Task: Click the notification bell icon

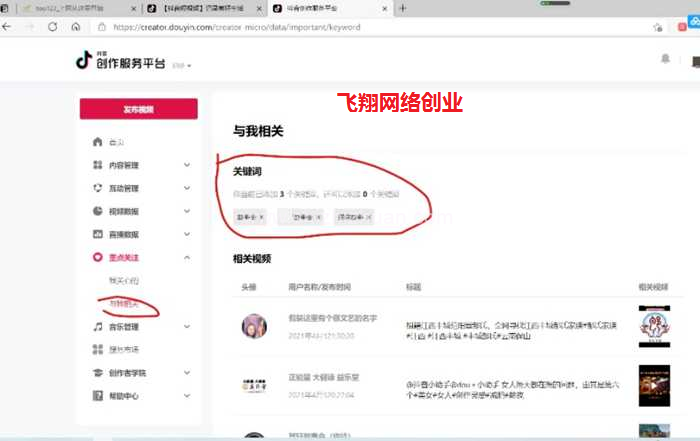Action: click(665, 59)
